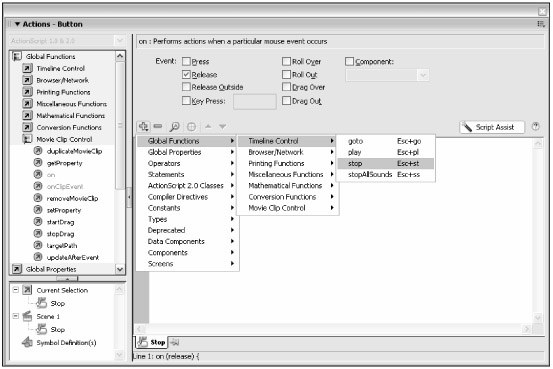The width and height of the screenshot is (553, 369).
Task: Click the Stop button icon under Current Selection
Action: pos(41,303)
